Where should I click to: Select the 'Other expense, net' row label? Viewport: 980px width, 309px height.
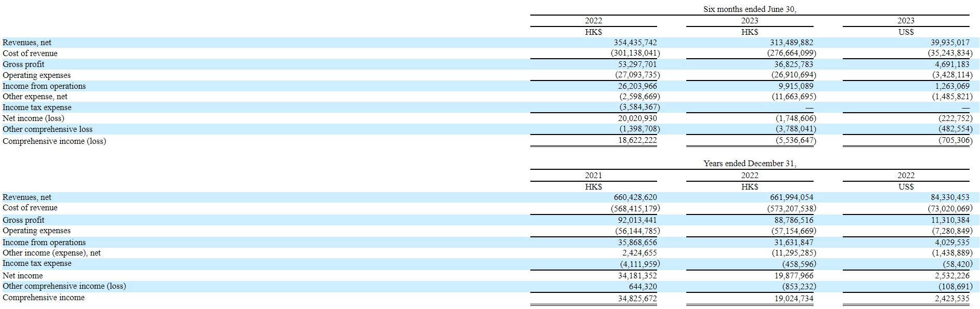click(35, 97)
